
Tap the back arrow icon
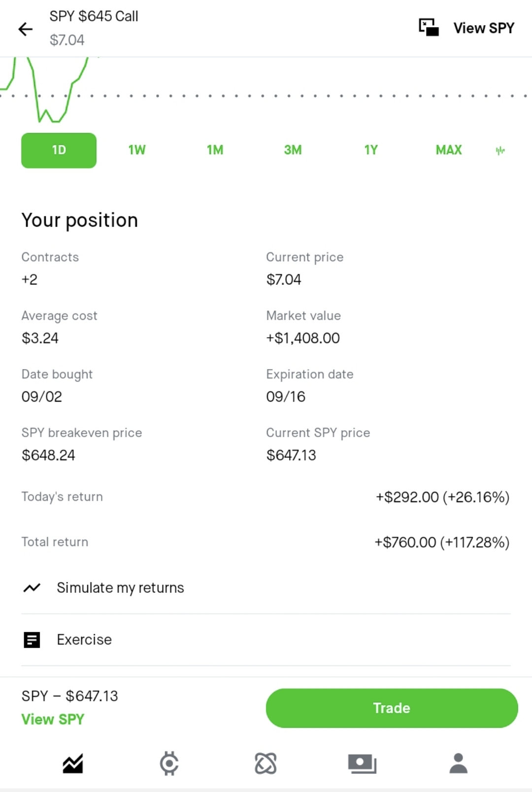[26, 29]
